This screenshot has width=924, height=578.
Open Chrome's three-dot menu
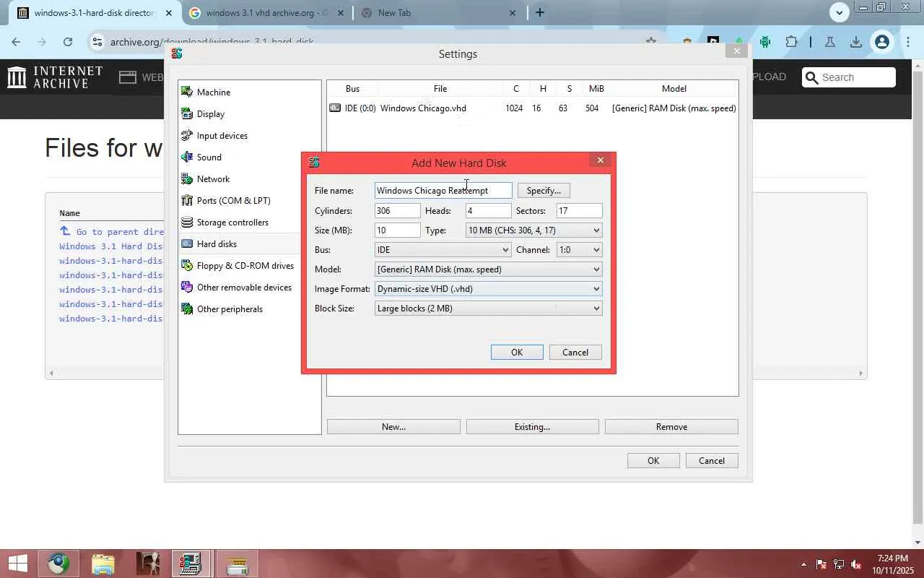click(x=907, y=42)
